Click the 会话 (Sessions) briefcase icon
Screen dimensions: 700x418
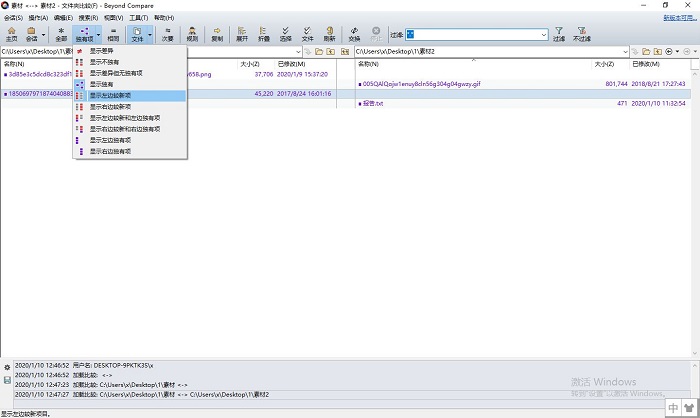pos(32,34)
